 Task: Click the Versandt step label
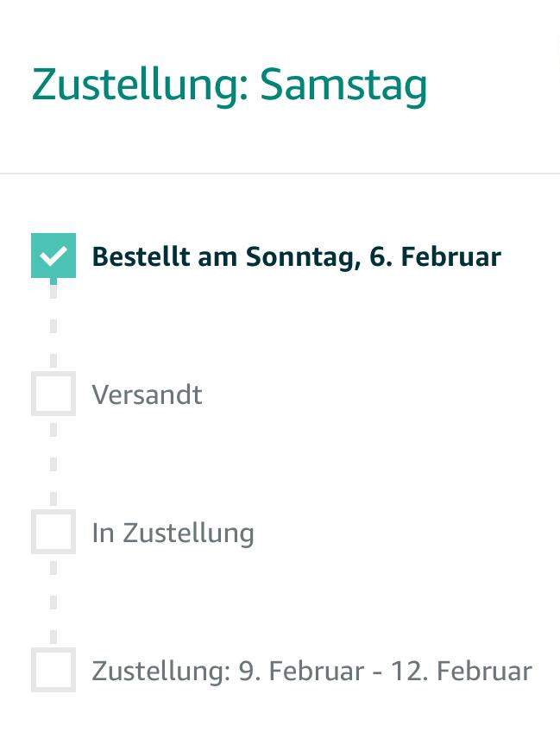tap(147, 394)
